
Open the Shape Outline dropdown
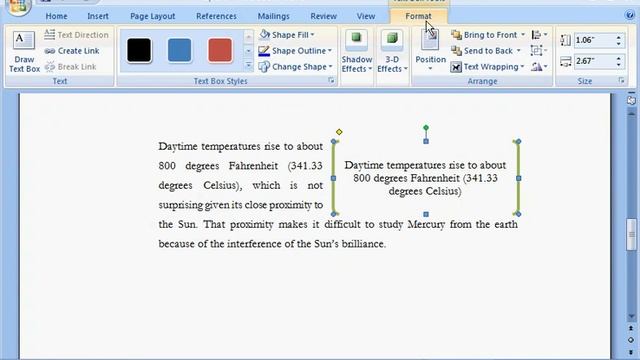[296, 51]
